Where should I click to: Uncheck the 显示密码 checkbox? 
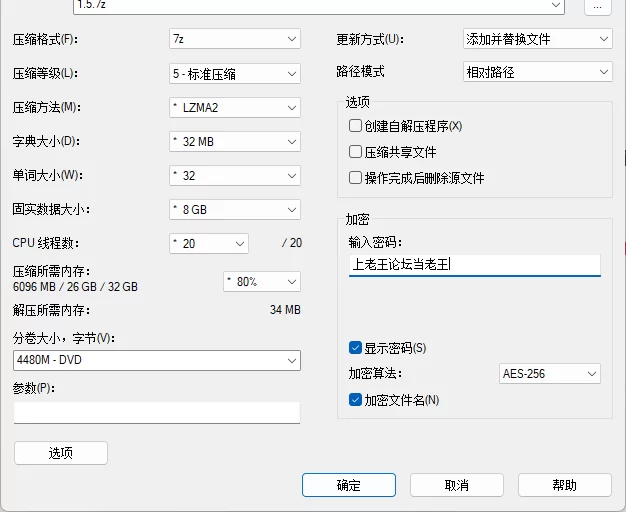click(355, 348)
